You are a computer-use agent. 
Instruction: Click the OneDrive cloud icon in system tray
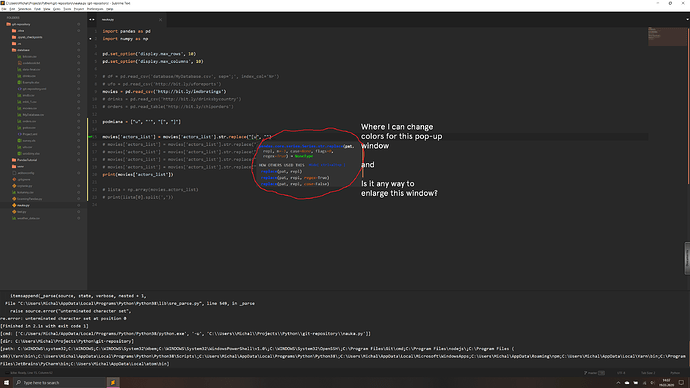coord(627,383)
